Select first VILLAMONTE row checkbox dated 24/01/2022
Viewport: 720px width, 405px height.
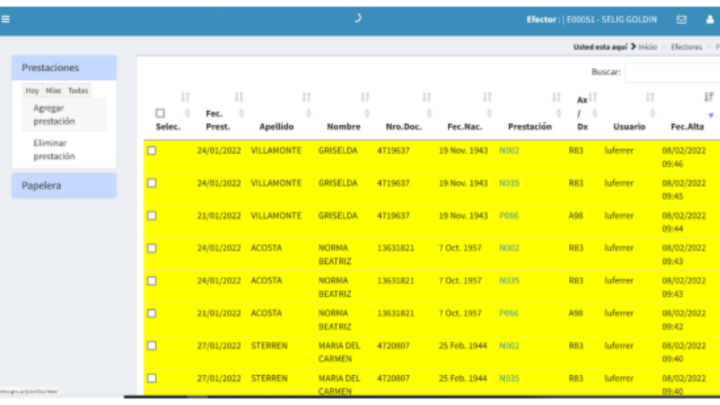click(x=152, y=150)
